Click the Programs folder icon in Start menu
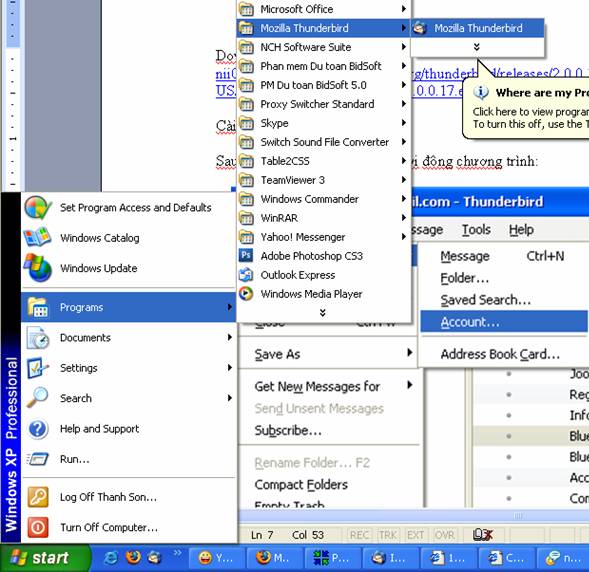589x572 pixels. 38,307
